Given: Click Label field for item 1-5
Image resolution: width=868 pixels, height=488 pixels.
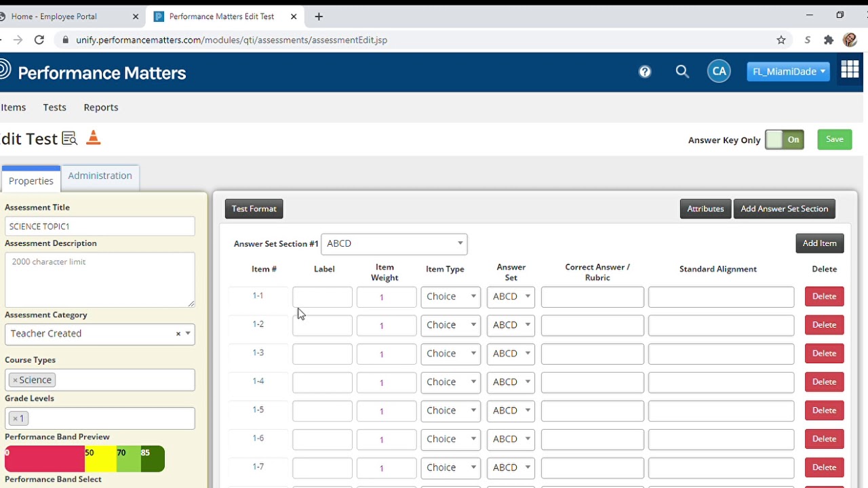Looking at the screenshot, I should click(322, 411).
